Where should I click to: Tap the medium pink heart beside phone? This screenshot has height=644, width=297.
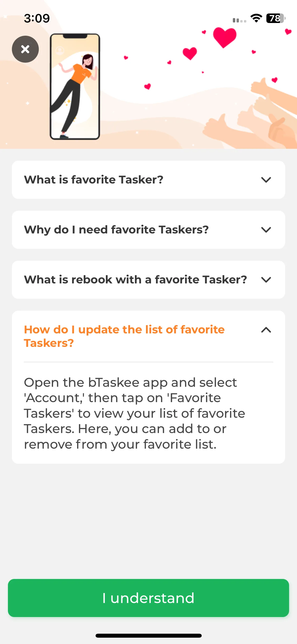pyautogui.click(x=190, y=53)
